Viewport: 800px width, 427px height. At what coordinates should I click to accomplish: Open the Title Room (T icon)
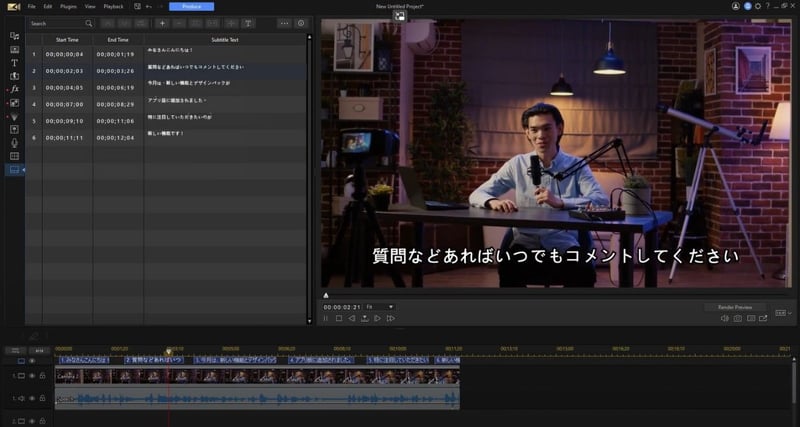click(x=14, y=62)
